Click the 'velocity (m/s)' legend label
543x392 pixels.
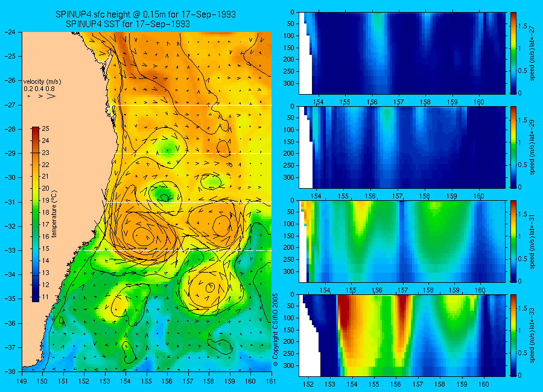tap(42, 82)
